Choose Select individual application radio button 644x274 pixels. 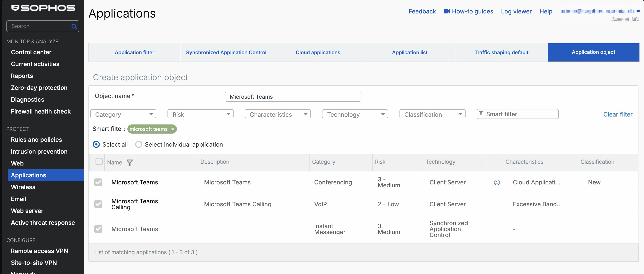tap(139, 145)
